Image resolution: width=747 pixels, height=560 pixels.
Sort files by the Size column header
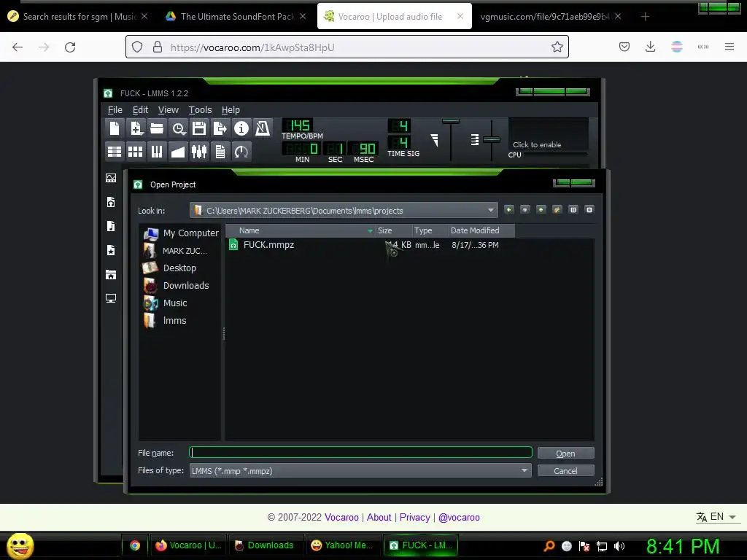[393, 230]
